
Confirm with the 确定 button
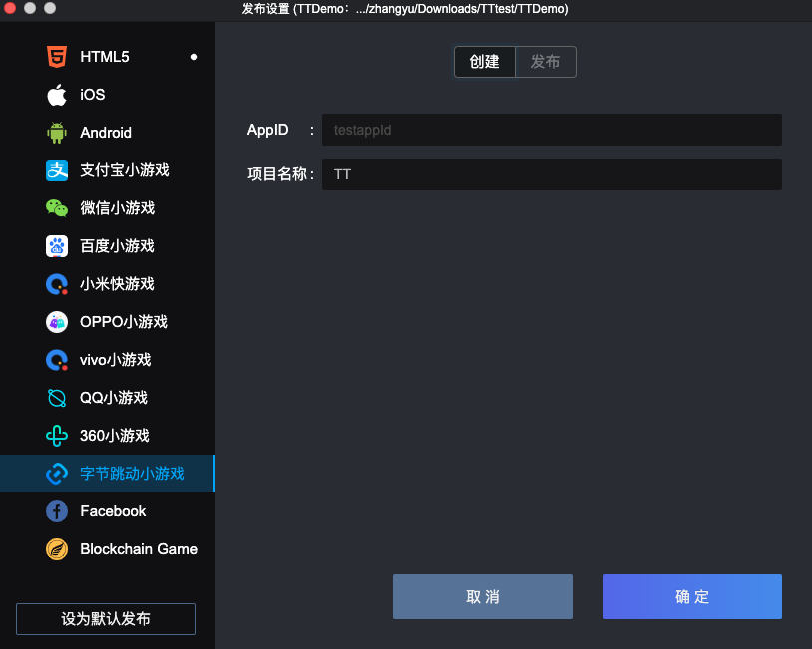coord(691,597)
